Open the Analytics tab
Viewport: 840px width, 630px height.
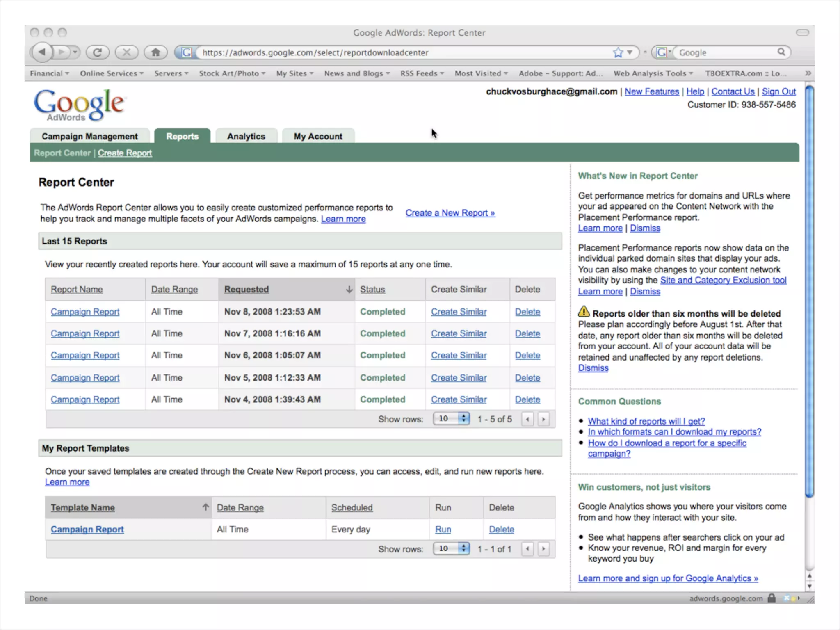246,136
